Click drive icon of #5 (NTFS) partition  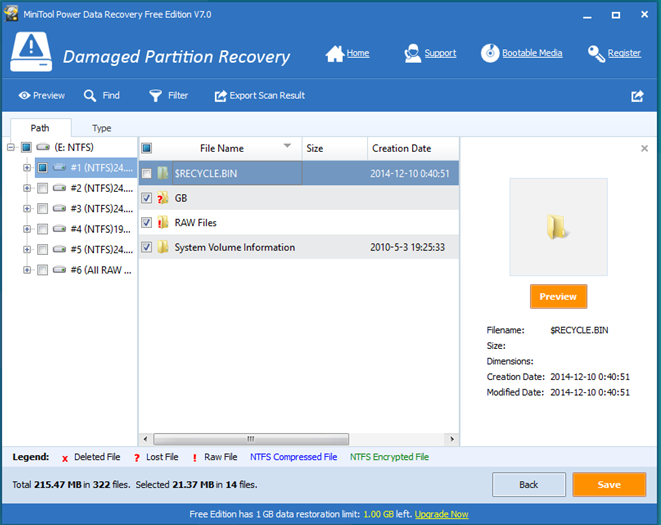[x=59, y=249]
